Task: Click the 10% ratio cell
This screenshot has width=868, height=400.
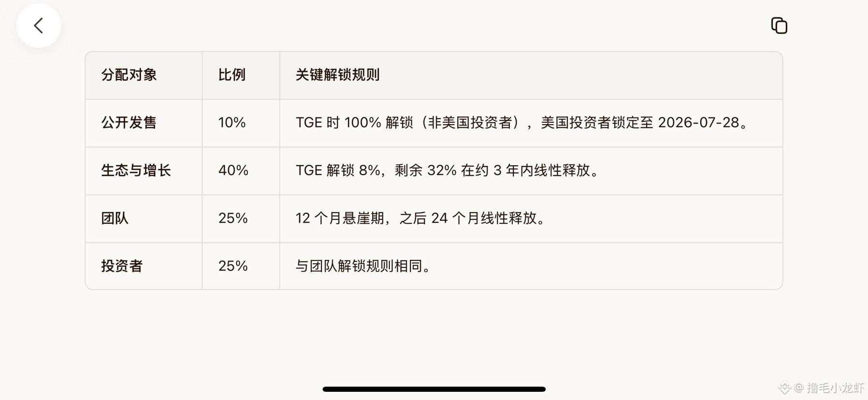Action: click(x=232, y=123)
